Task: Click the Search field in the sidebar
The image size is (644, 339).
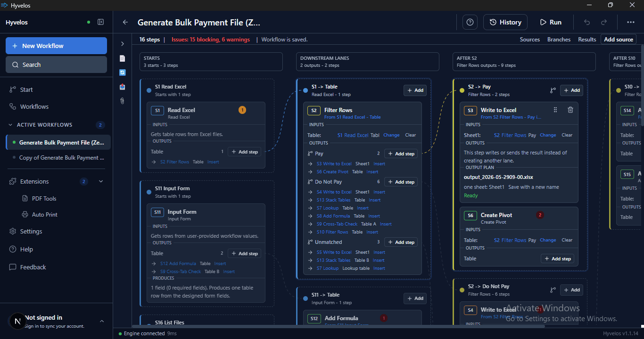Action: pos(56,65)
